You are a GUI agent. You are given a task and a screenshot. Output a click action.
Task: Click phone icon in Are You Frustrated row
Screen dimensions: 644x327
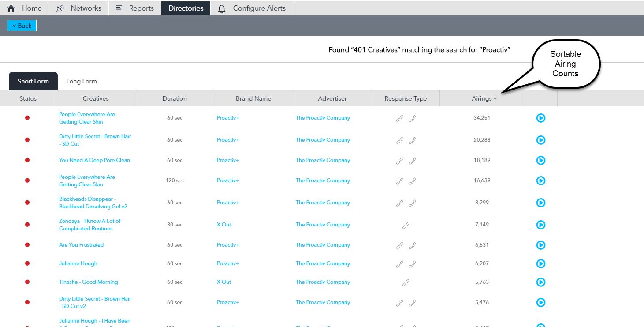412,245
